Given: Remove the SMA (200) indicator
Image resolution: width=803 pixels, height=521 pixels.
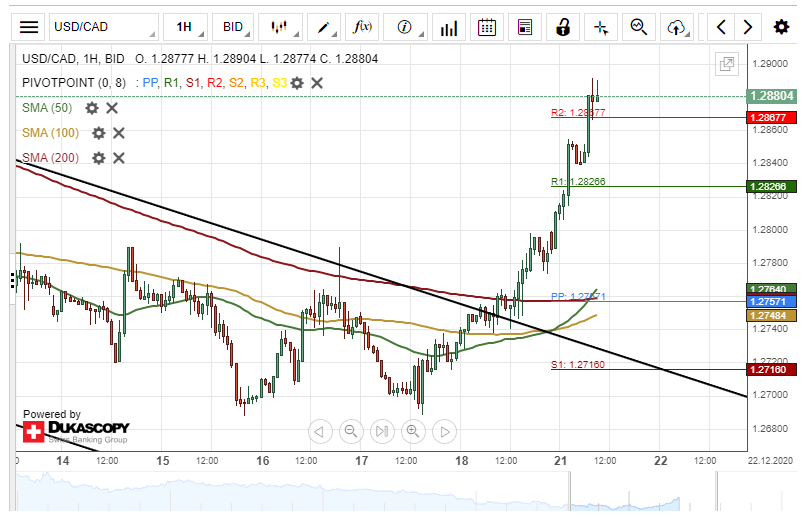Looking at the screenshot, I should (119, 158).
